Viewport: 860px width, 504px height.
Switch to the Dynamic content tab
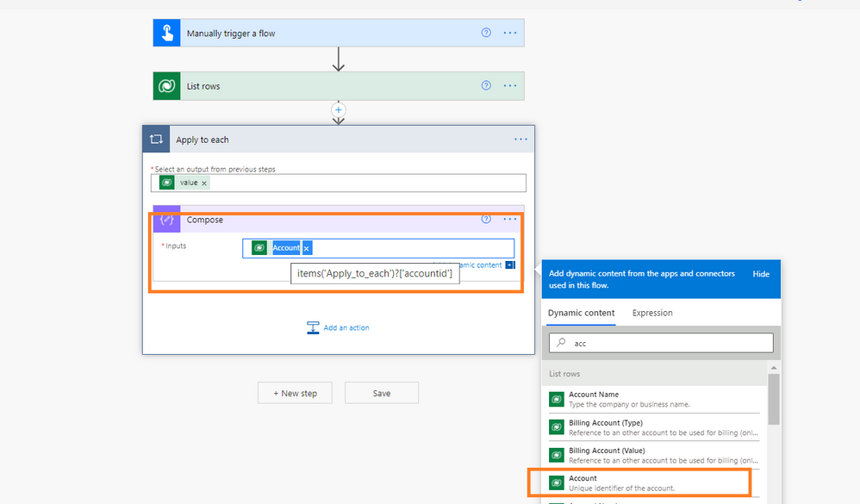pyautogui.click(x=581, y=313)
